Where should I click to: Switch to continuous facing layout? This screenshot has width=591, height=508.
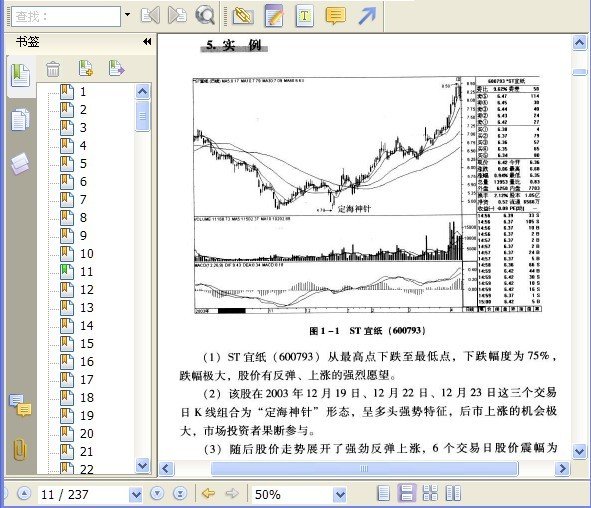tap(430, 493)
